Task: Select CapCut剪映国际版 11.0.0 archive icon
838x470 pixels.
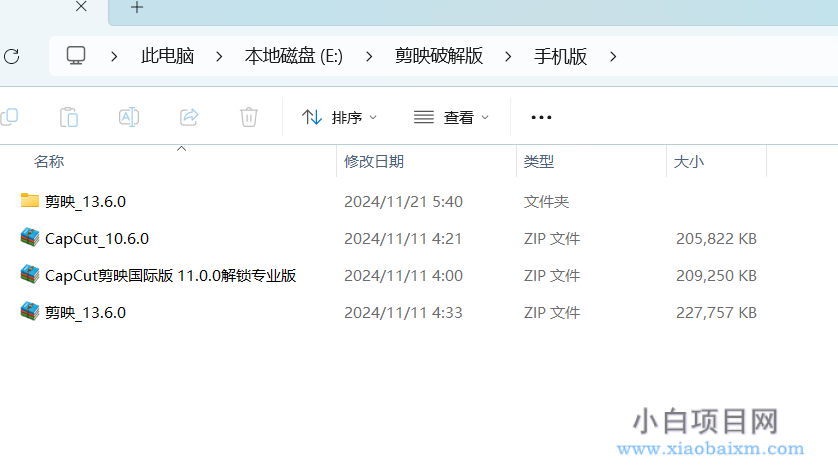Action: (x=30, y=274)
